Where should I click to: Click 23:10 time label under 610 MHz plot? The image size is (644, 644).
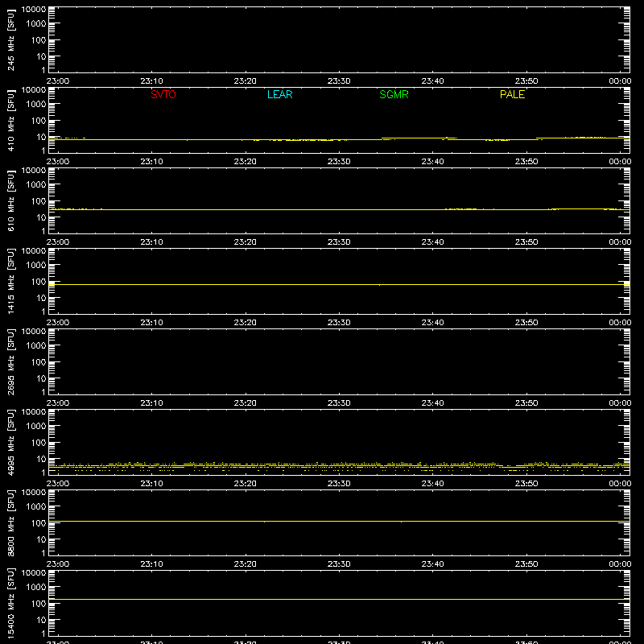151,242
